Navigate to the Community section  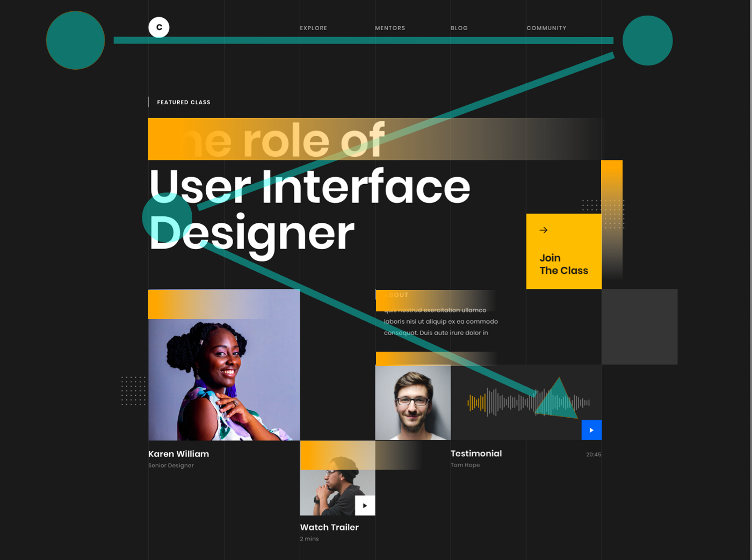(x=546, y=28)
